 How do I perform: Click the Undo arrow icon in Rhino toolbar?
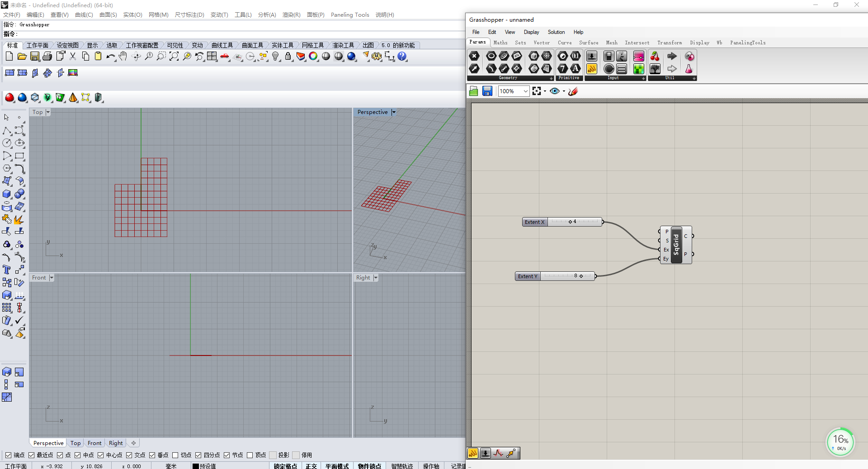click(110, 57)
